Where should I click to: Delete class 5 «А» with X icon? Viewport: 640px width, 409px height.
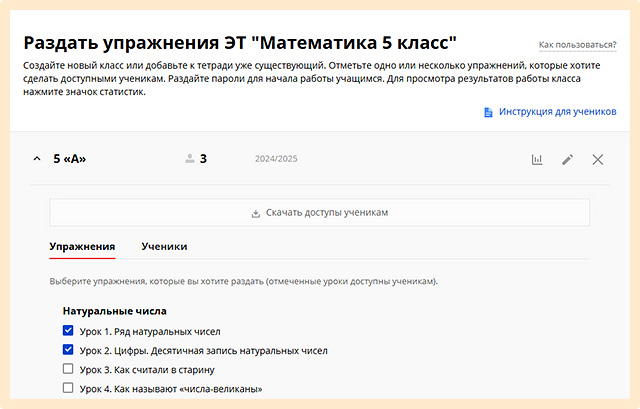[x=598, y=160]
